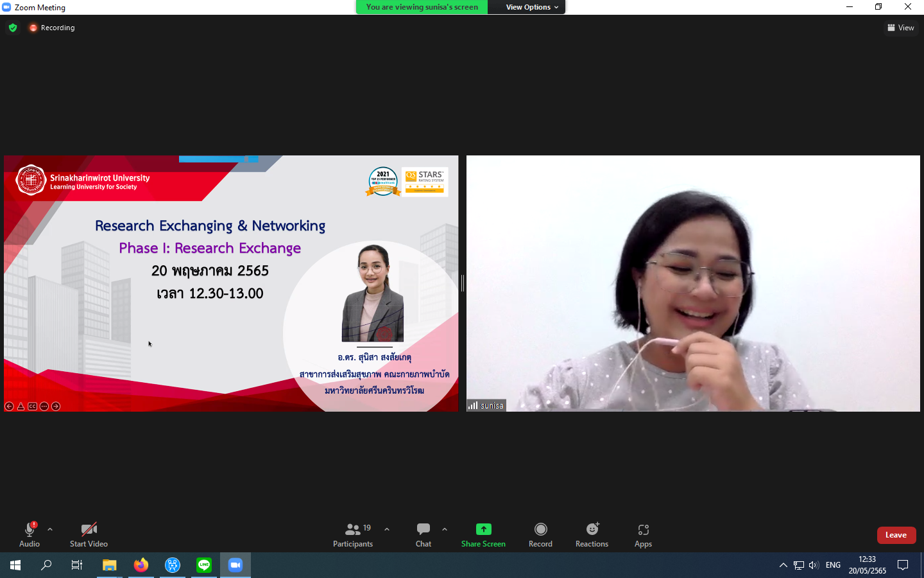Image resolution: width=924 pixels, height=578 pixels.
Task: Open the Chat panel
Action: coord(424,530)
